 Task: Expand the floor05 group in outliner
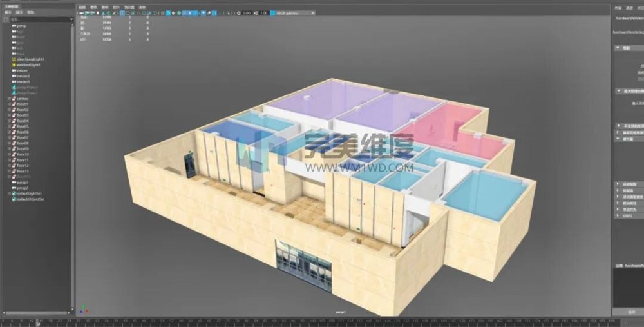(9, 126)
